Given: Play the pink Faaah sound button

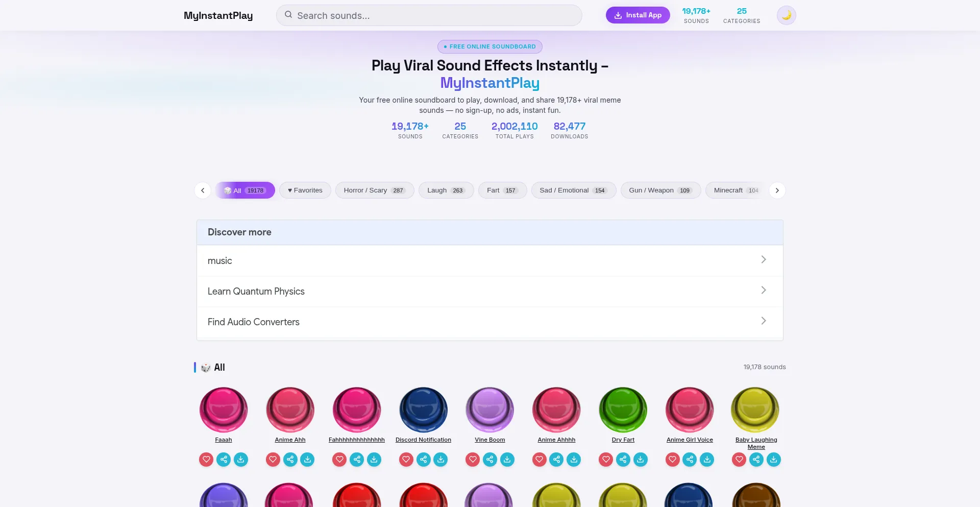Looking at the screenshot, I should click(x=224, y=410).
